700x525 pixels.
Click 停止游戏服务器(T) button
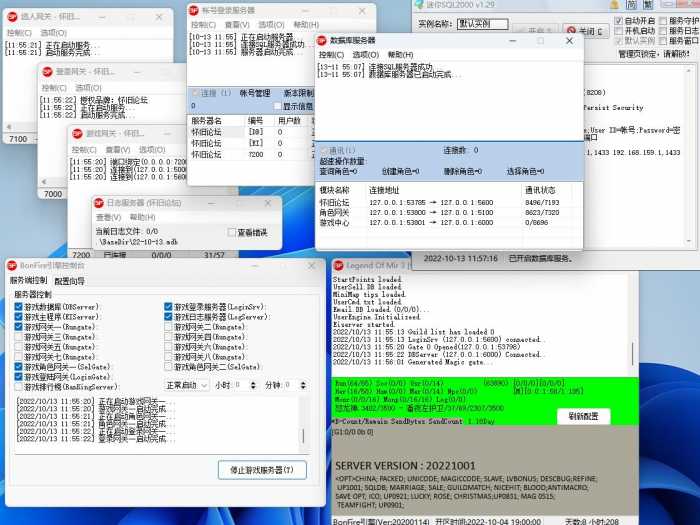(262, 470)
